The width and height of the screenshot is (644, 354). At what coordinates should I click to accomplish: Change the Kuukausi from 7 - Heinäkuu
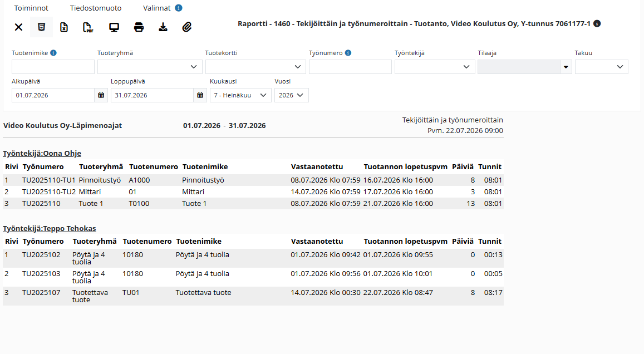click(240, 95)
